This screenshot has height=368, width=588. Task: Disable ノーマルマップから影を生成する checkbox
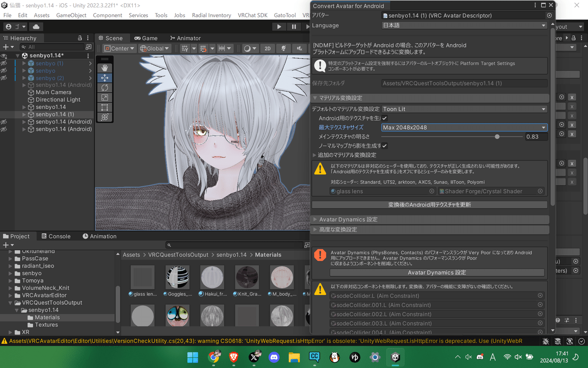point(386,146)
